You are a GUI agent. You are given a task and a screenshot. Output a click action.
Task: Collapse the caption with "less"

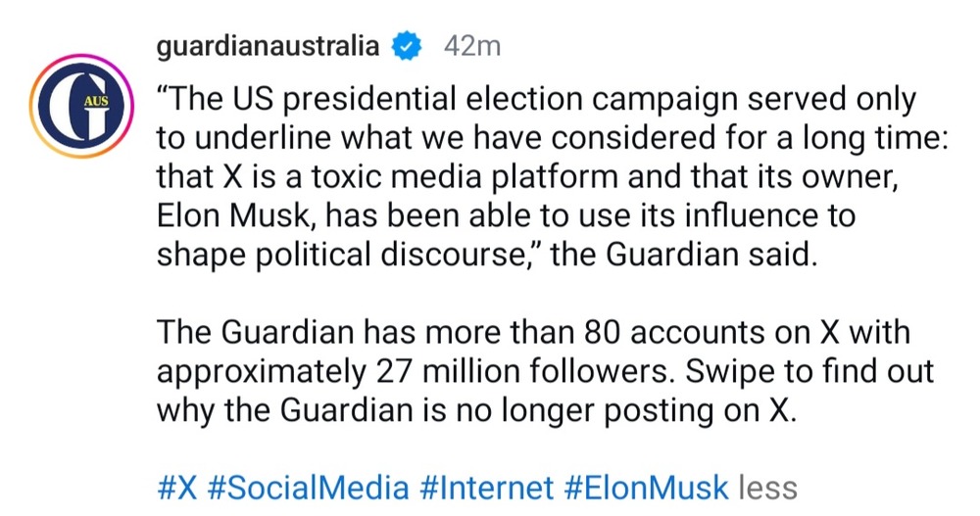(x=767, y=487)
